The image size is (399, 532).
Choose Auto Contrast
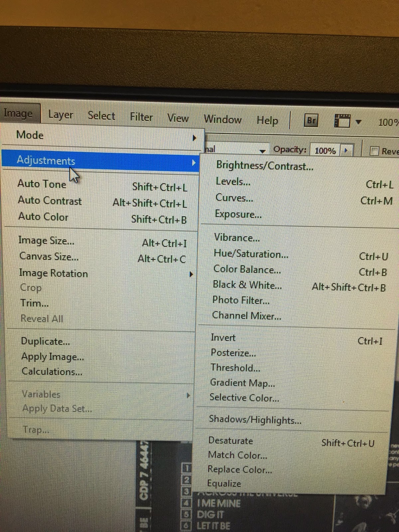(102, 201)
